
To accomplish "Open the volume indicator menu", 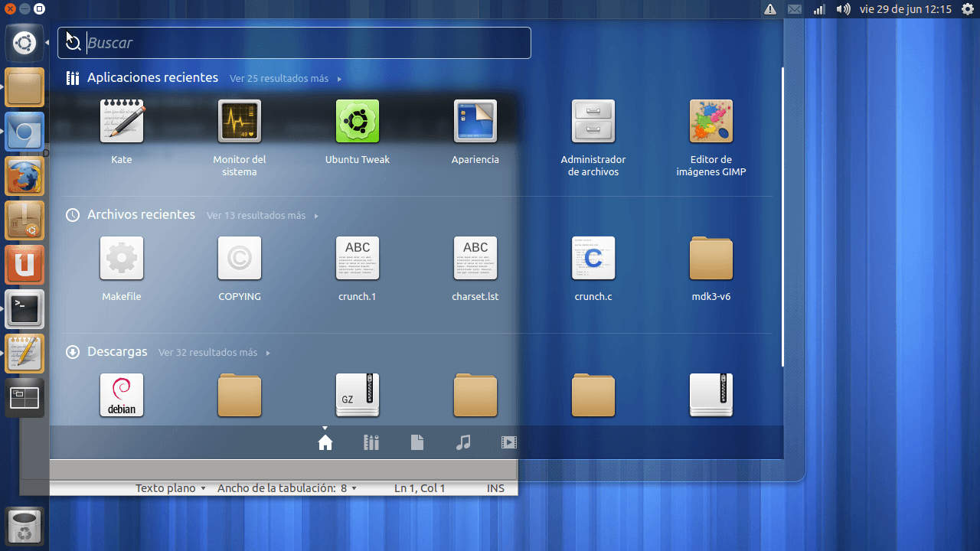I will click(843, 9).
